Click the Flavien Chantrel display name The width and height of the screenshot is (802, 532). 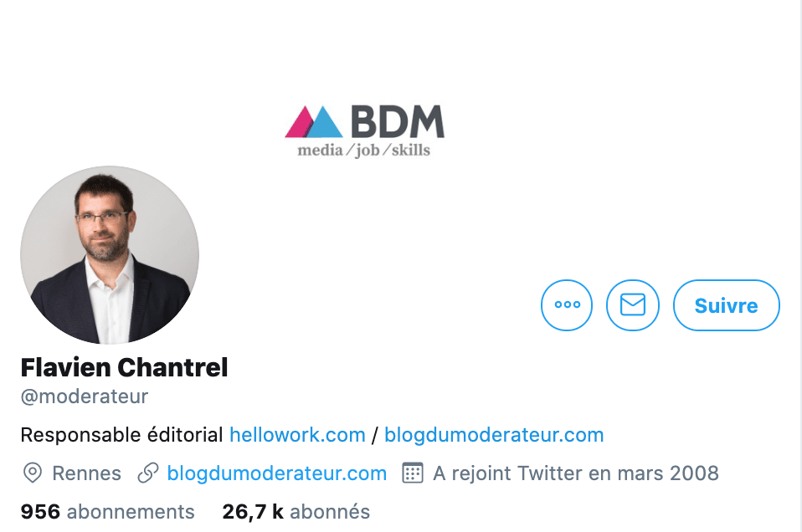point(124,367)
